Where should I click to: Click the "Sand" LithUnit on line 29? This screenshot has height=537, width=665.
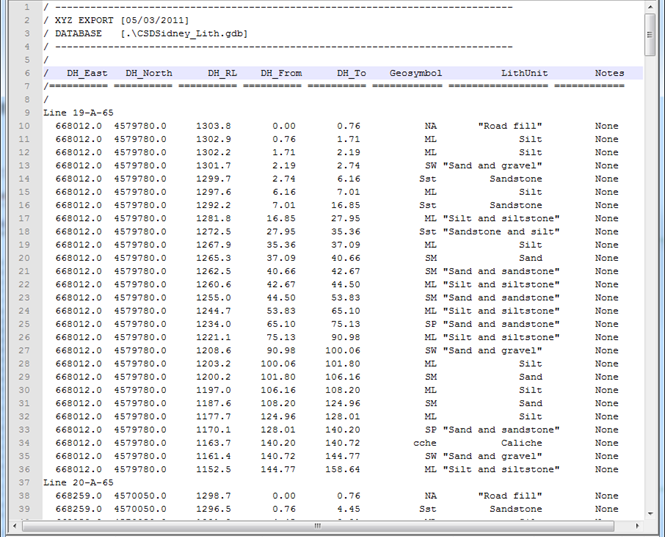pos(530,377)
